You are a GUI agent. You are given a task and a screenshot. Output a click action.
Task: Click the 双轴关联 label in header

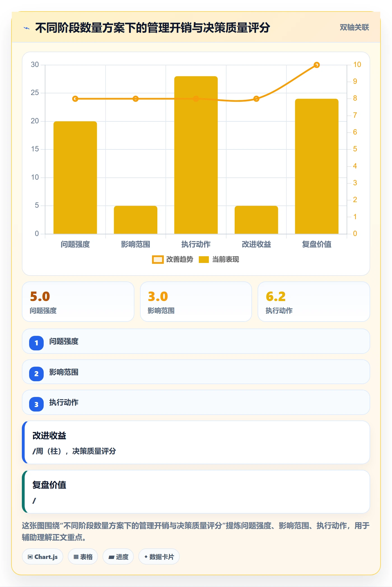(354, 27)
